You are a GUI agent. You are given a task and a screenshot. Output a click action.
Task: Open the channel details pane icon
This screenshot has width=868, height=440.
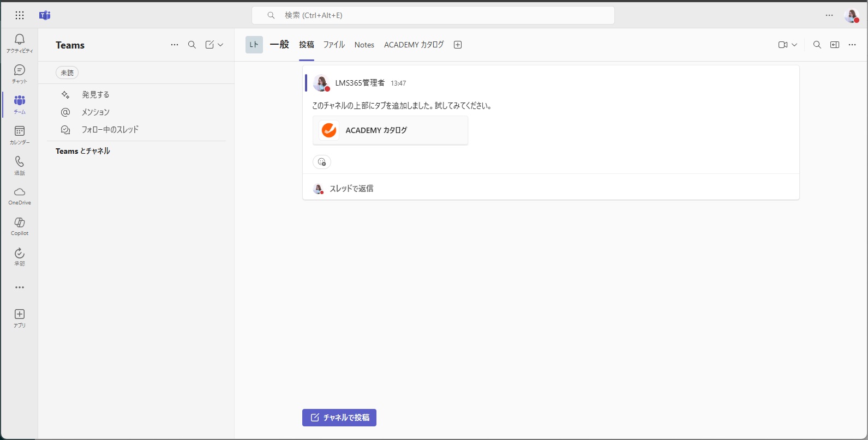point(835,45)
